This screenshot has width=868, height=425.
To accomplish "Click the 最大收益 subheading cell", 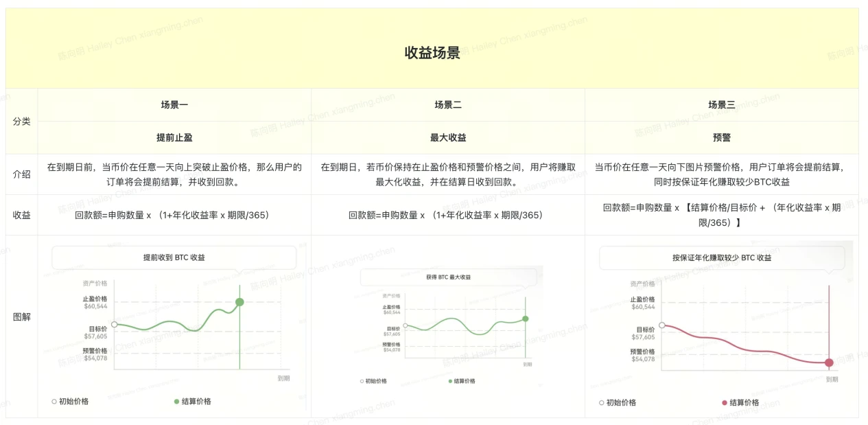I will (448, 137).
